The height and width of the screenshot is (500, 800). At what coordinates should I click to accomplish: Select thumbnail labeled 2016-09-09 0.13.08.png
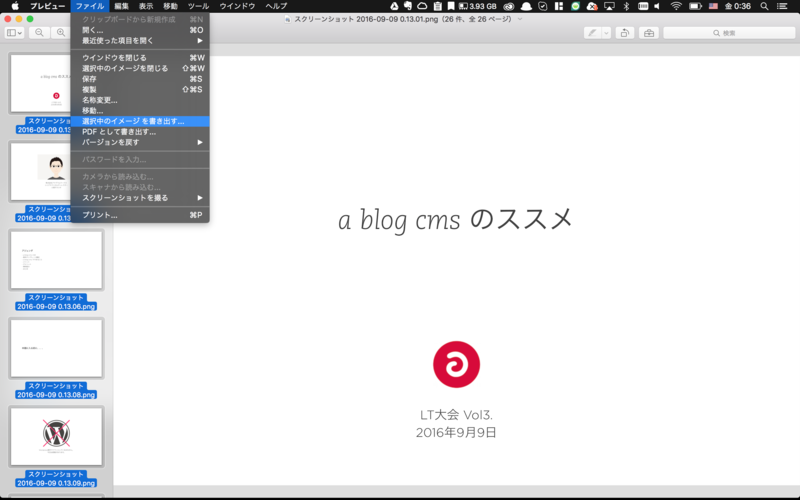tap(56, 348)
